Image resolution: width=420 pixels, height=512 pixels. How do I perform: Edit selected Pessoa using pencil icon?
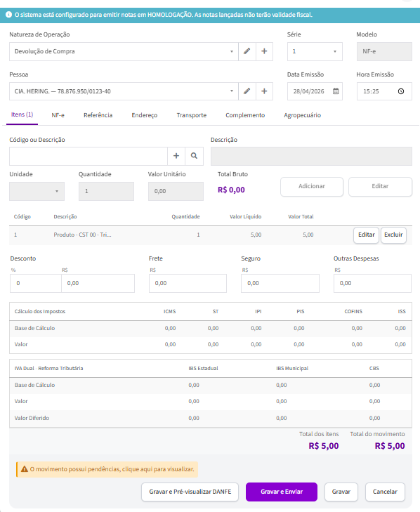coord(247,91)
